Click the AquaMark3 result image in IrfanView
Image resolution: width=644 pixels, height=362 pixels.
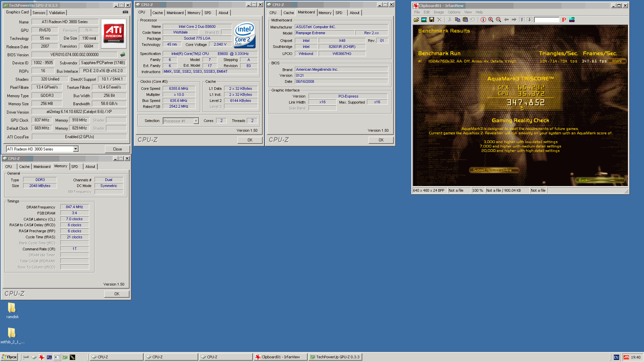coord(520,105)
